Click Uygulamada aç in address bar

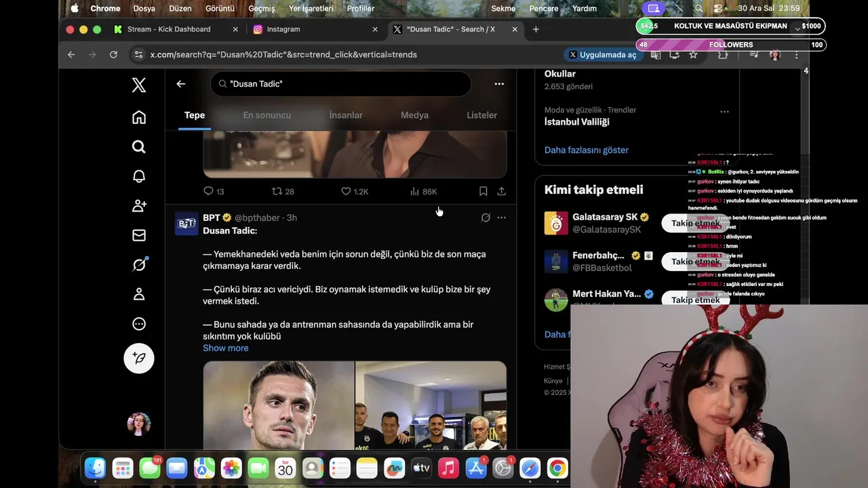point(602,55)
